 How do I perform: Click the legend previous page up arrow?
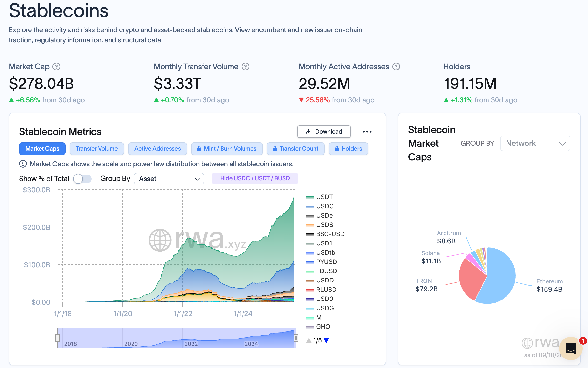309,340
